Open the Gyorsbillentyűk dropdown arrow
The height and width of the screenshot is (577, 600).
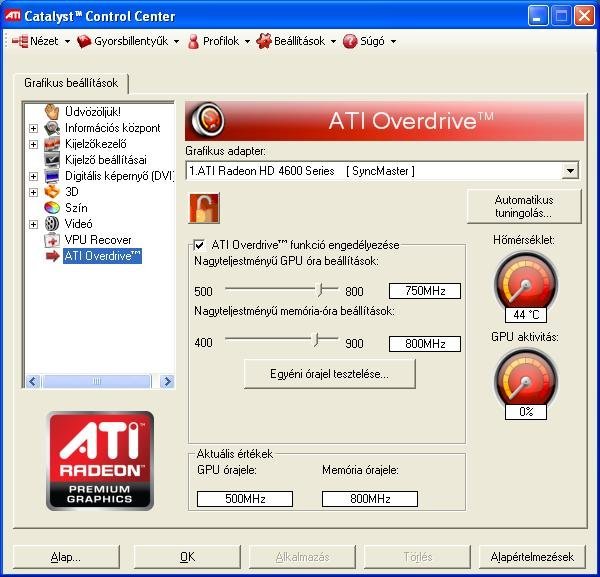(x=176, y=41)
